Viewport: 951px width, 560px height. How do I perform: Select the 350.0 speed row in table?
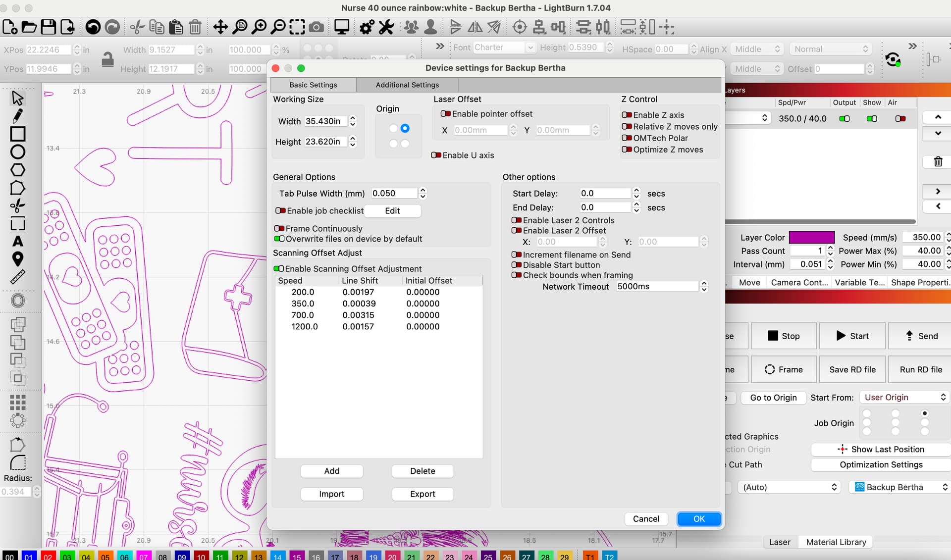coord(379,304)
